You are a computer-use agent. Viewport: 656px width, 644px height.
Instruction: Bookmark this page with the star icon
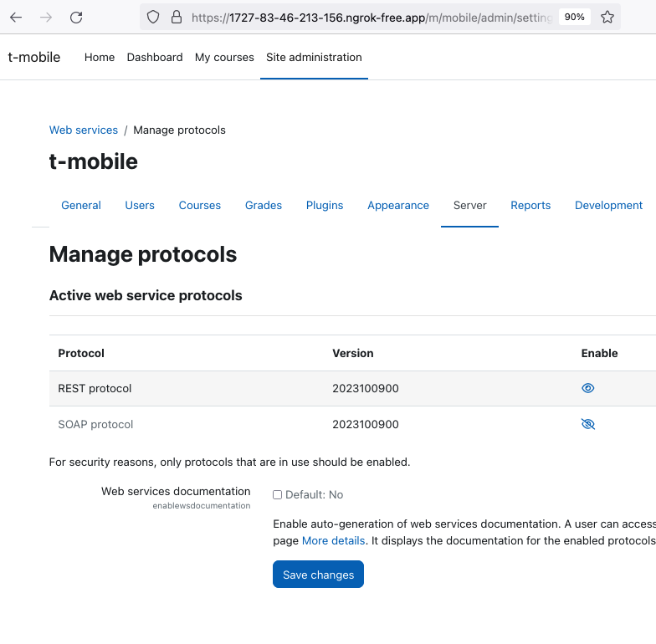(607, 17)
